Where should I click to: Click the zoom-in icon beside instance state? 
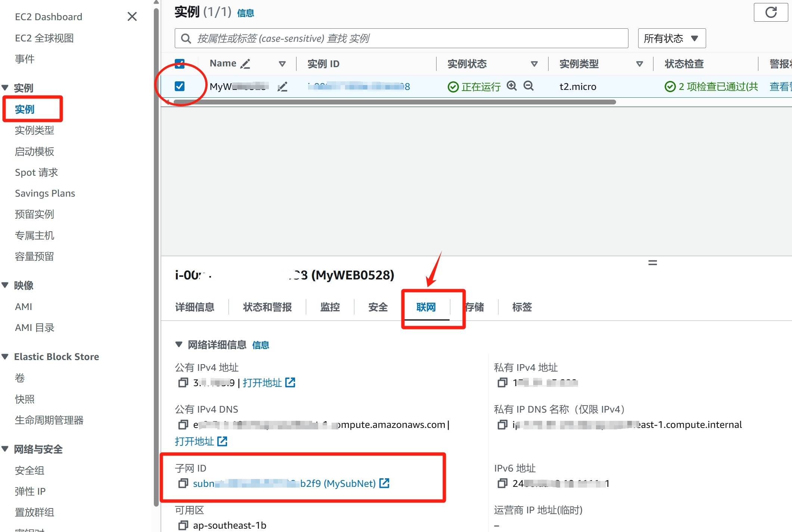(x=512, y=86)
